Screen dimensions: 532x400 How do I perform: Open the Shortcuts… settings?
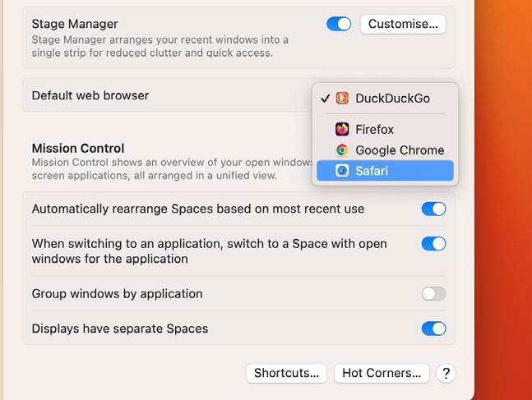[x=286, y=373]
